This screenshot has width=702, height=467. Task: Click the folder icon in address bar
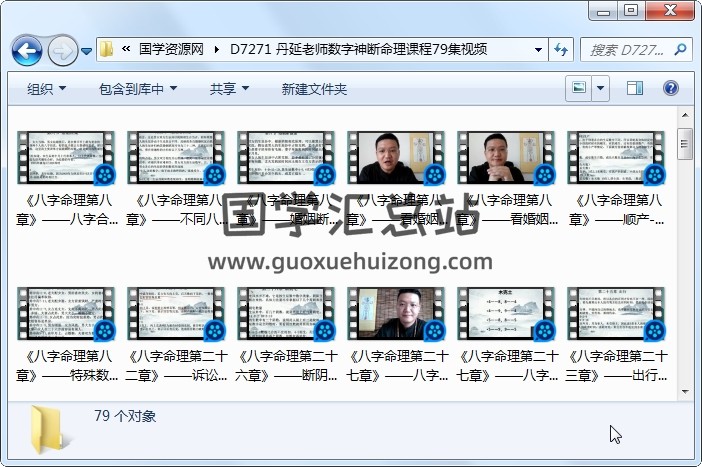coord(107,49)
